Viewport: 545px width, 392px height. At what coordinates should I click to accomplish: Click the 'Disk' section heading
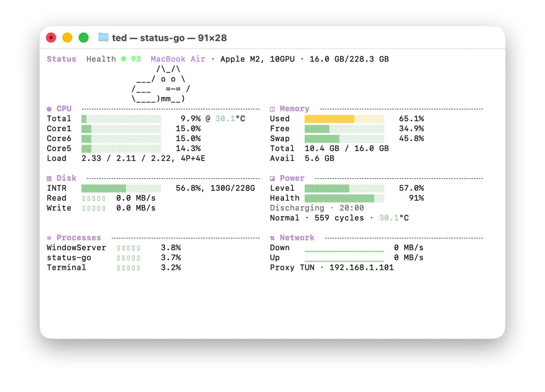click(66, 178)
